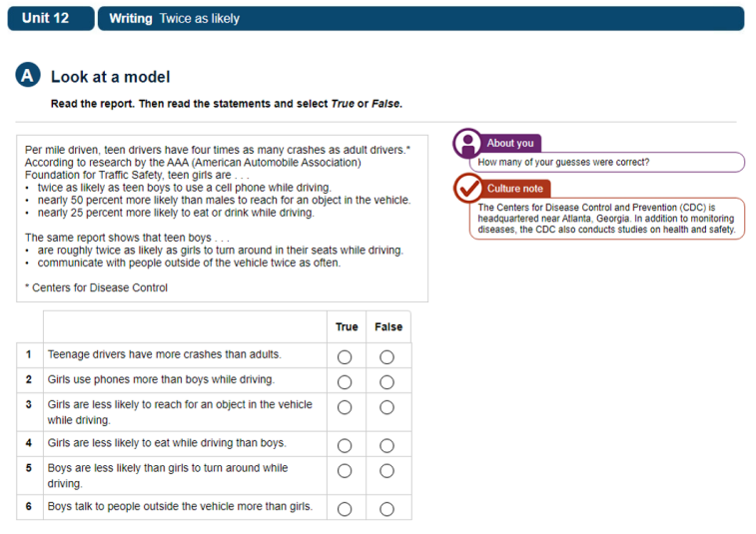
Task: Mark statement 2 about phones as False
Action: click(x=386, y=381)
